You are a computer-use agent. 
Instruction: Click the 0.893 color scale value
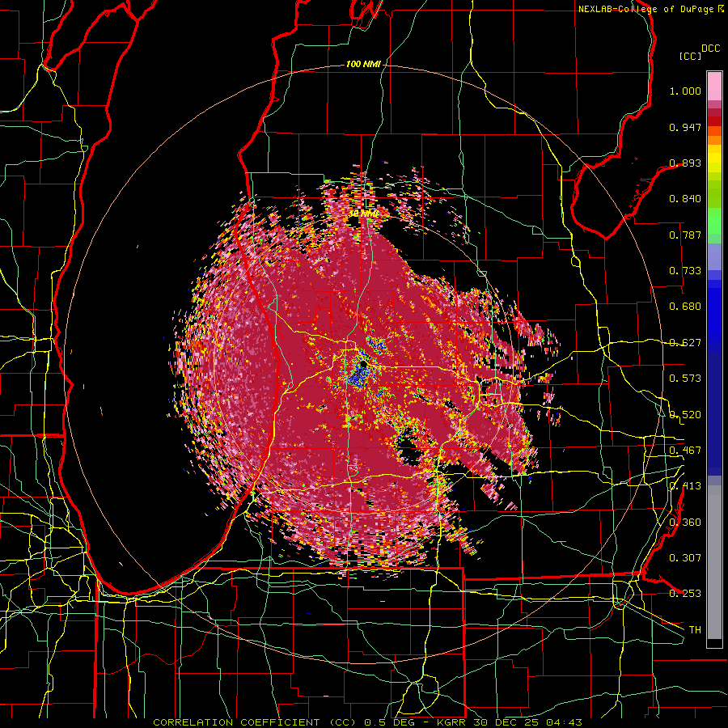685,163
